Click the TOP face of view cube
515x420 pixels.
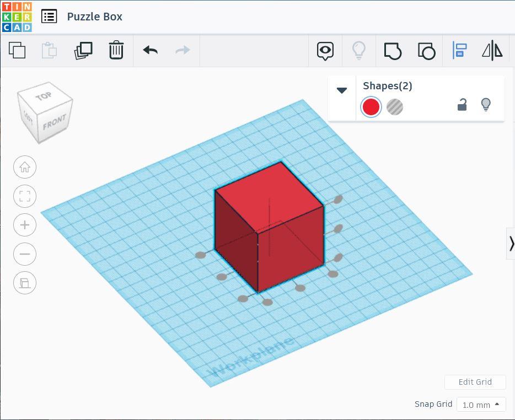point(44,96)
